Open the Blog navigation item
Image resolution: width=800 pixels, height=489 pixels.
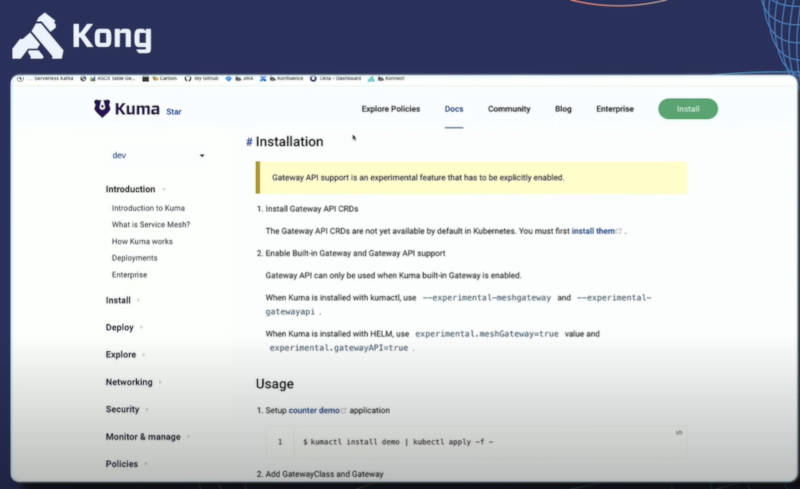point(563,109)
